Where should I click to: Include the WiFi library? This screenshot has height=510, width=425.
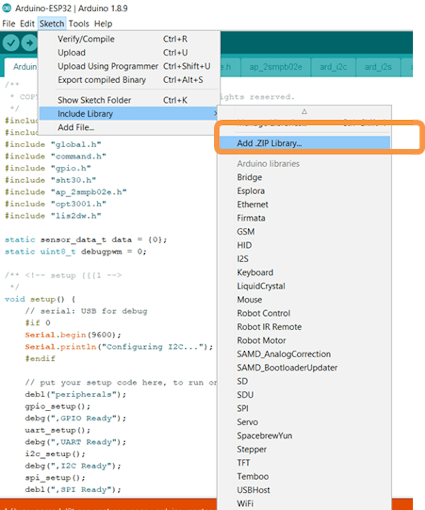tap(305, 504)
